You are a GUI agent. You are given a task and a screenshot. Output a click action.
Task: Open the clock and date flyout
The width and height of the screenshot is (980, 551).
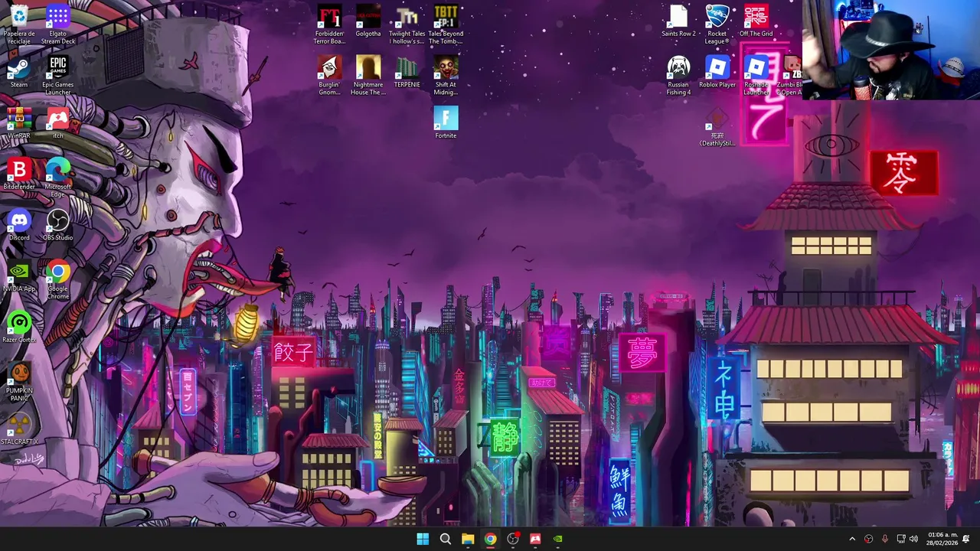pyautogui.click(x=942, y=539)
